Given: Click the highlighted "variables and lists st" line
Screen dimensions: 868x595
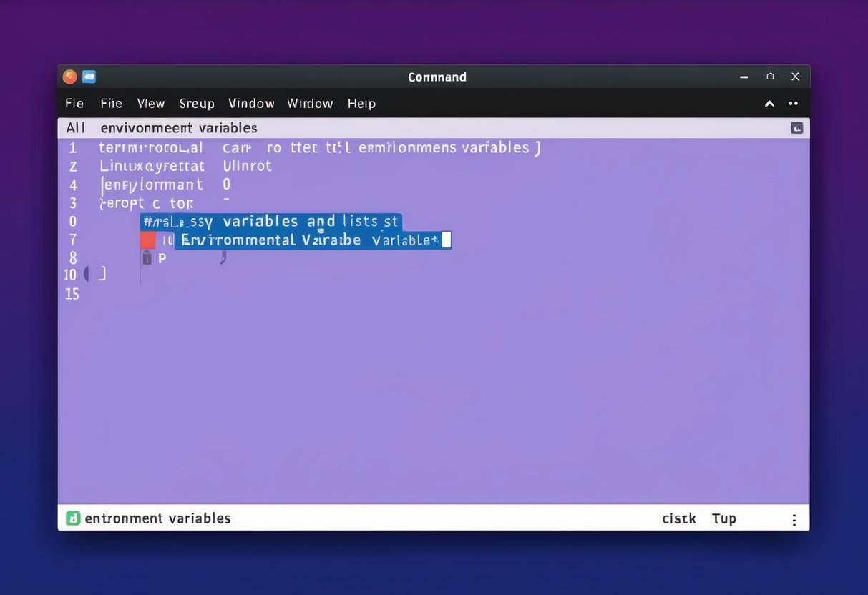Looking at the screenshot, I should coord(271,222).
